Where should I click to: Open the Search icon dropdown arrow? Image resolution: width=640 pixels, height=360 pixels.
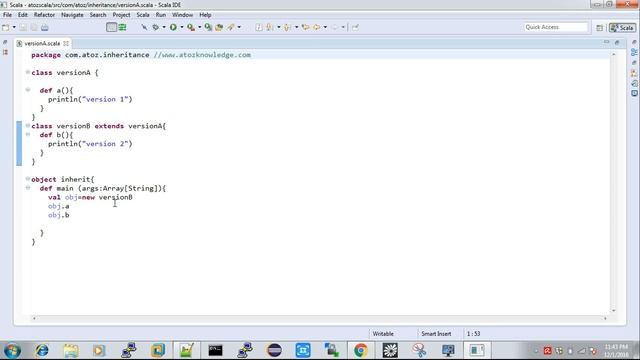coord(239,27)
